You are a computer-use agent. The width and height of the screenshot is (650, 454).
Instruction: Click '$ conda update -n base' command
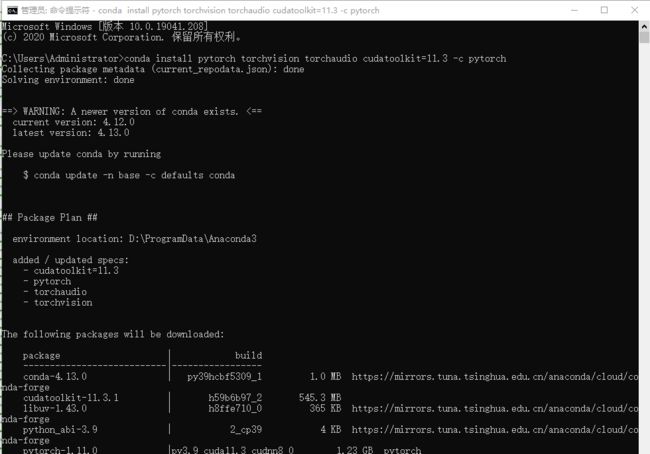(x=129, y=175)
